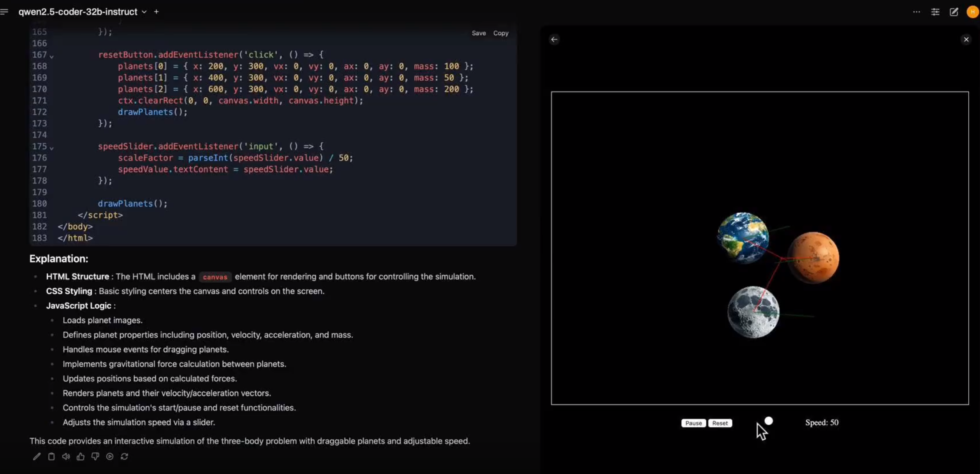Click the edit message pencil icon
980x474 pixels.
click(37, 456)
